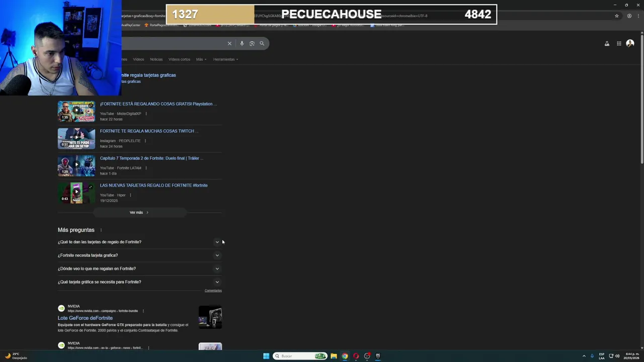644x362 pixels.
Task: Open options next to Más preguntas heading
Action: (101, 230)
